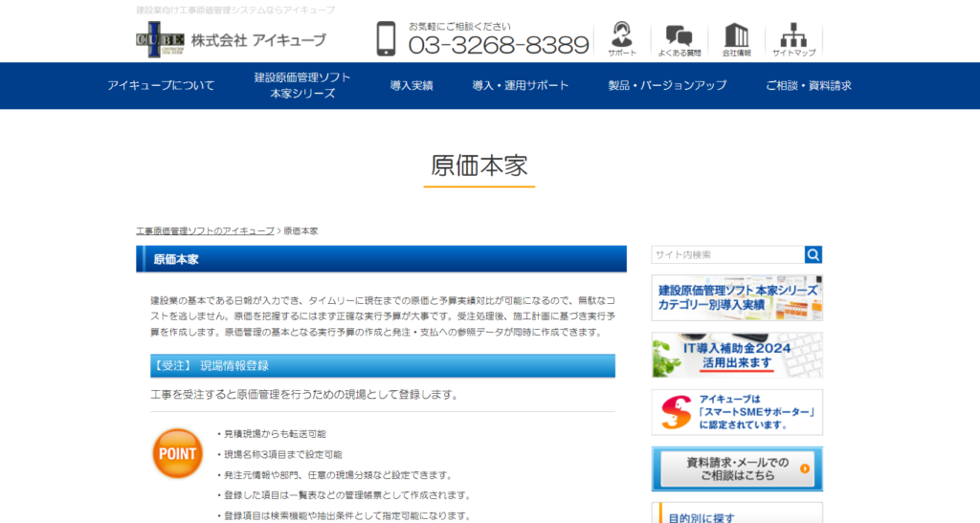Open the よくある質問 speech bubble icon
This screenshot has width=980, height=523.
pos(679,40)
